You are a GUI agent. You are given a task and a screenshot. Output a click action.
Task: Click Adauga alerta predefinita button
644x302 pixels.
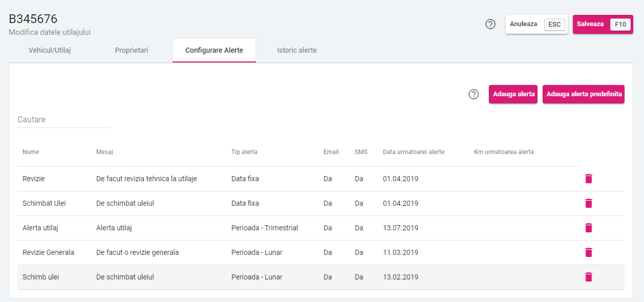584,94
